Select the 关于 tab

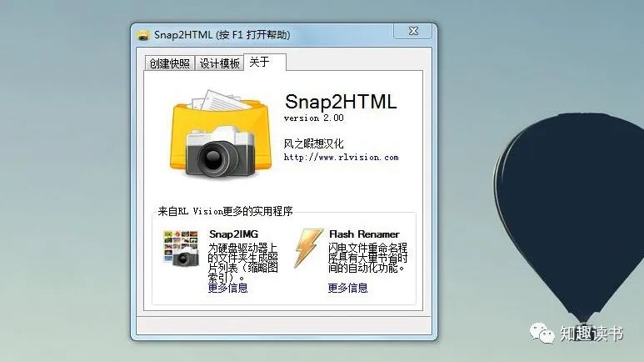[x=265, y=62]
